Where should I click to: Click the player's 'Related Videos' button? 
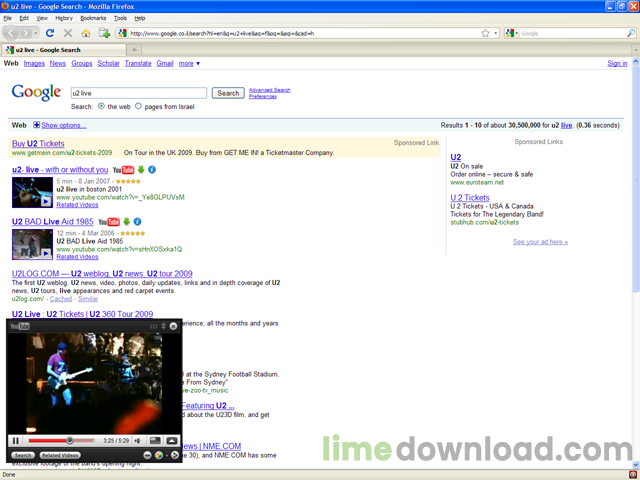pos(60,455)
